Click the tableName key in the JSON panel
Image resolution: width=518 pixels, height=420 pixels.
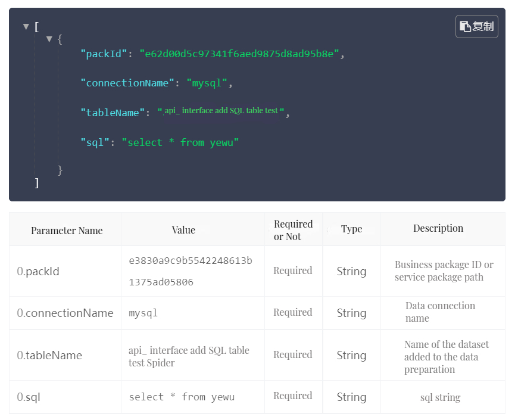(x=113, y=113)
